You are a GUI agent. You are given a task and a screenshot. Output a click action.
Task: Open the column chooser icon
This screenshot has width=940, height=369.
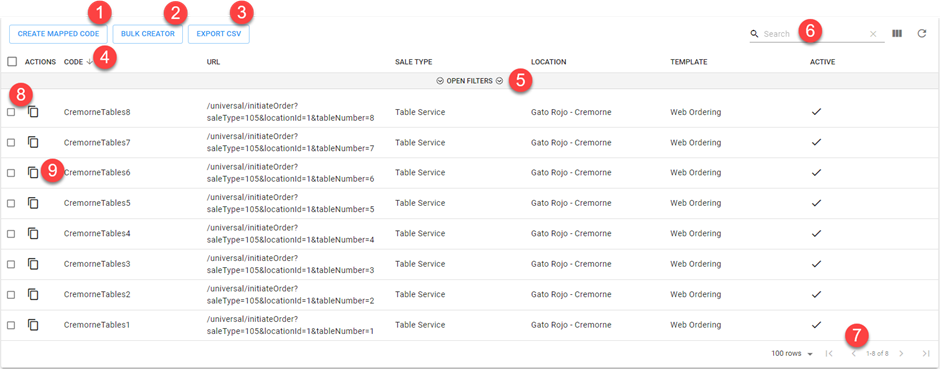(x=897, y=34)
